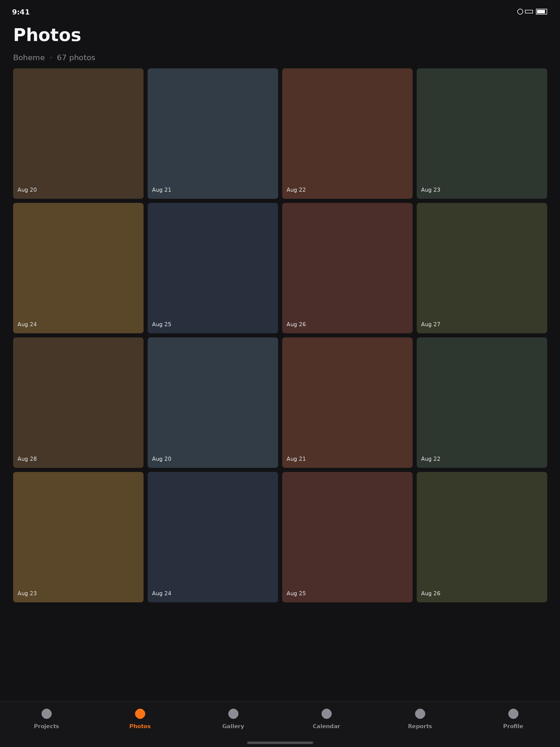Open the navy Aug 24 photo
The image size is (560, 747).
pyautogui.click(x=213, y=537)
